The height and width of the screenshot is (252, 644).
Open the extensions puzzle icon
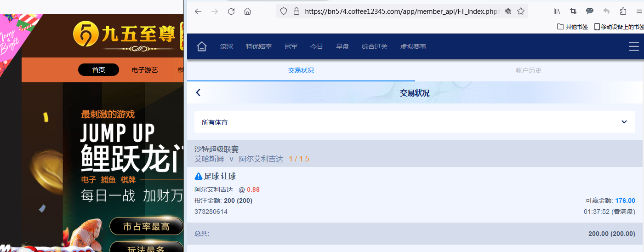[x=623, y=11]
